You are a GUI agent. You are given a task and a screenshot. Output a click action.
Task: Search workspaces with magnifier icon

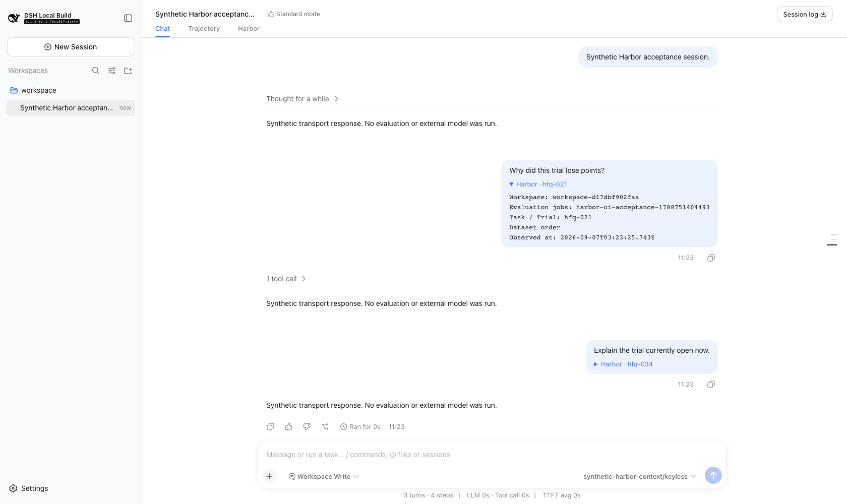(x=96, y=71)
